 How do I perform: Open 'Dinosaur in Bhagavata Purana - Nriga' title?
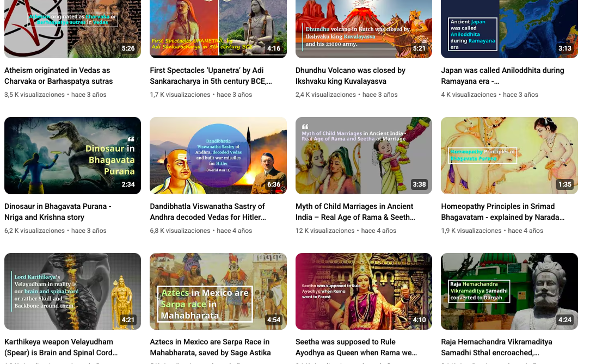pyautogui.click(x=58, y=212)
